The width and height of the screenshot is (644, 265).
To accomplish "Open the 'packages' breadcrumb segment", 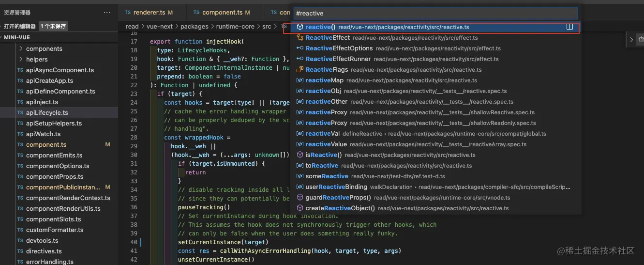I will click(195, 27).
